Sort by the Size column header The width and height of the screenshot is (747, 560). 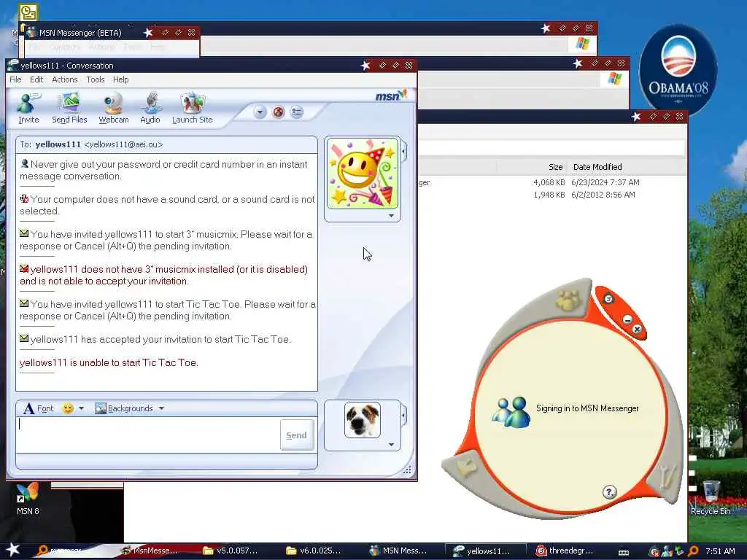coord(555,167)
